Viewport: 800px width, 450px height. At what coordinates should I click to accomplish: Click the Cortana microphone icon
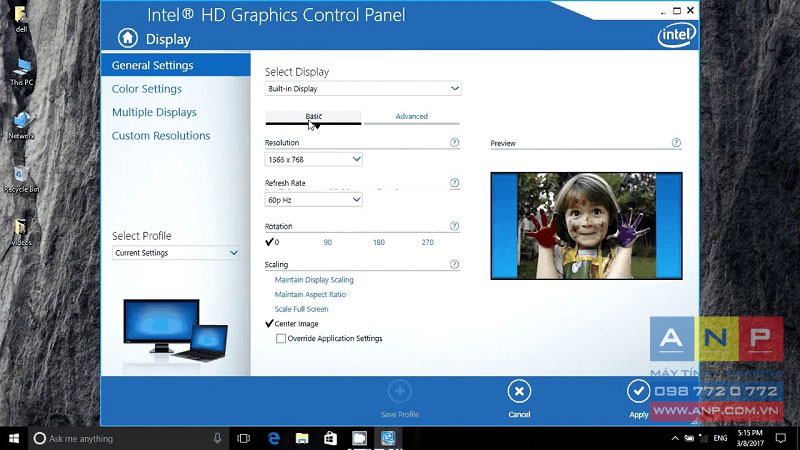tap(217, 438)
